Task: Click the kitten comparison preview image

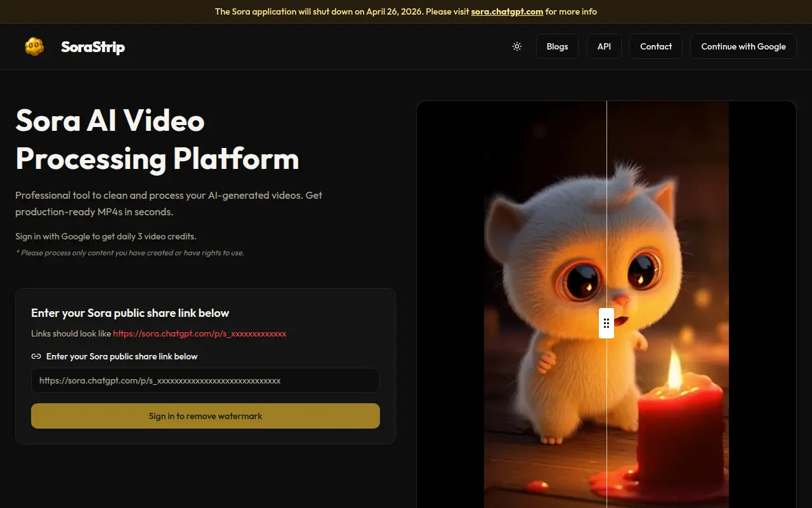Action: (x=606, y=305)
